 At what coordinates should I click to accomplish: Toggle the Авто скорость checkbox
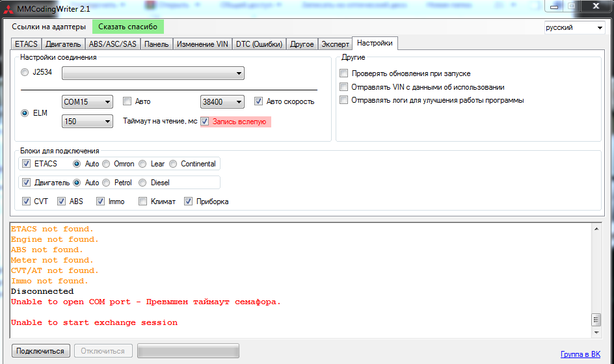coord(258,101)
